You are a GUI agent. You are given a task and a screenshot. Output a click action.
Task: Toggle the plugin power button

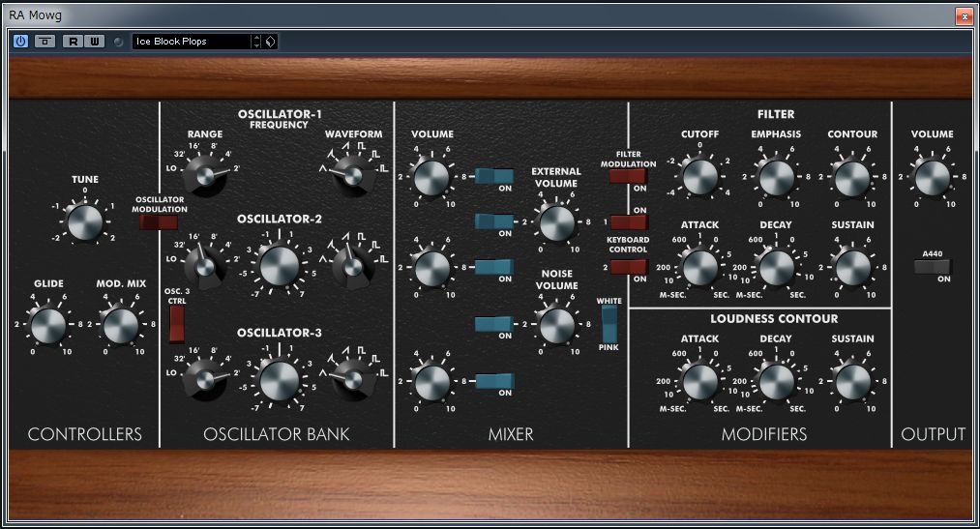pos(20,42)
